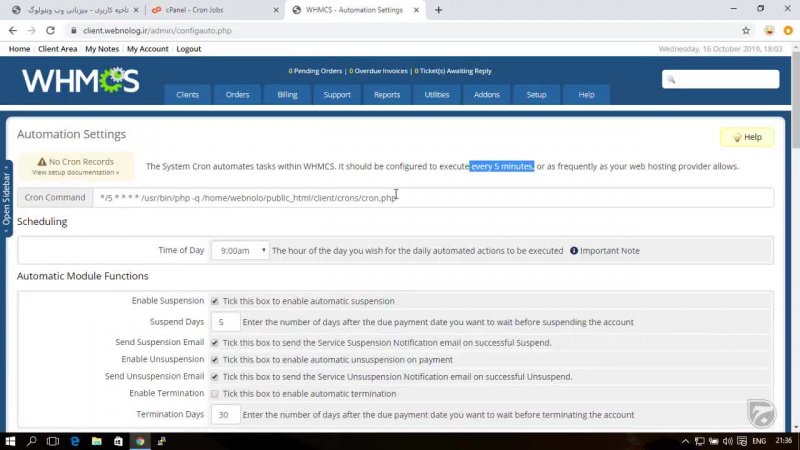Open Task View on taskbar
The width and height of the screenshot is (800, 450).
coord(53,441)
